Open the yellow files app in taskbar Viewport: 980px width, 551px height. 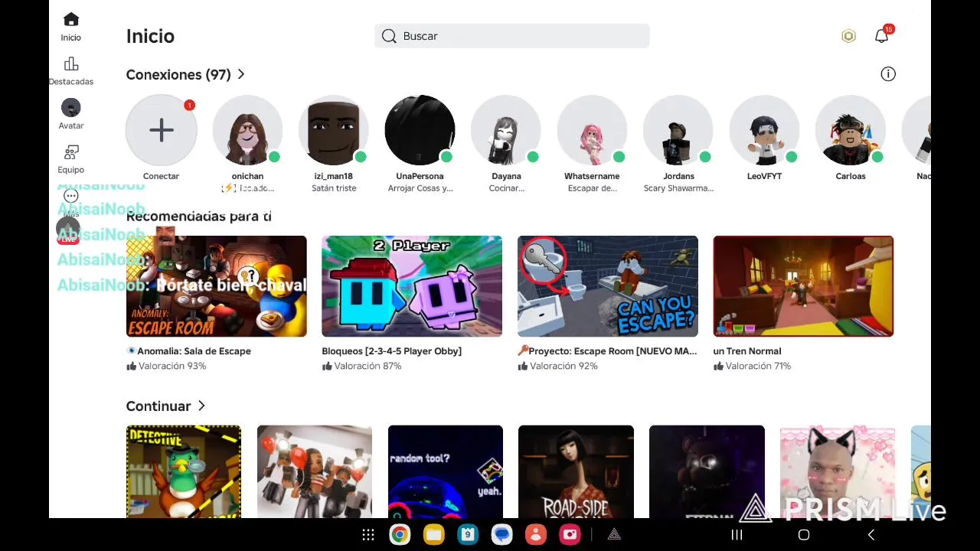(x=433, y=535)
